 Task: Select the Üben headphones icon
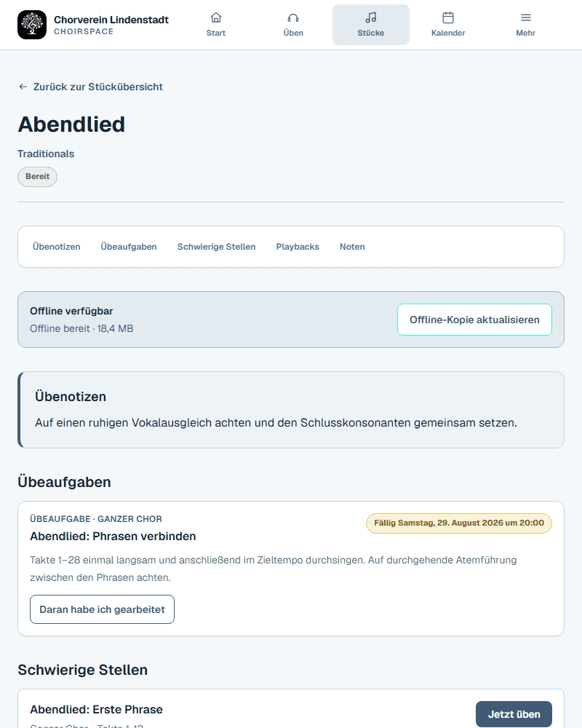click(293, 17)
